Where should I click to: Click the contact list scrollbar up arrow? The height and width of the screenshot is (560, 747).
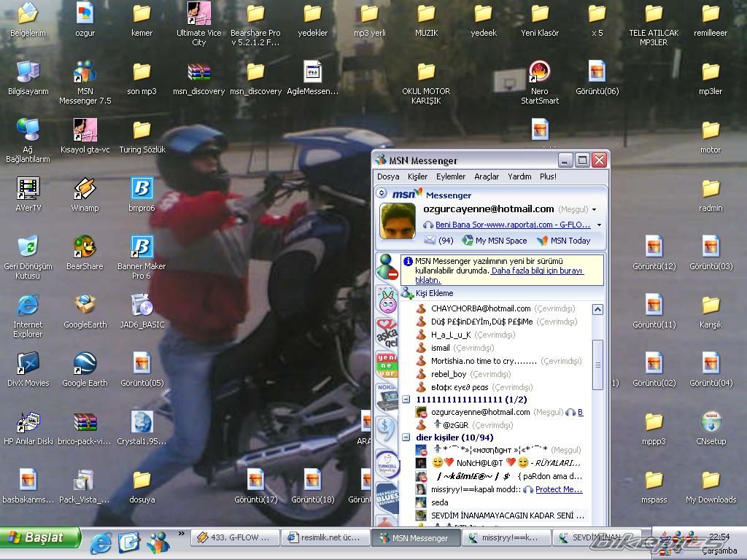pyautogui.click(x=597, y=309)
